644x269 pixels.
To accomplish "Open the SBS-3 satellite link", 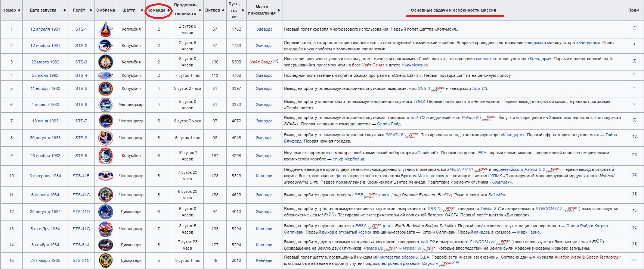I will pos(424,88).
